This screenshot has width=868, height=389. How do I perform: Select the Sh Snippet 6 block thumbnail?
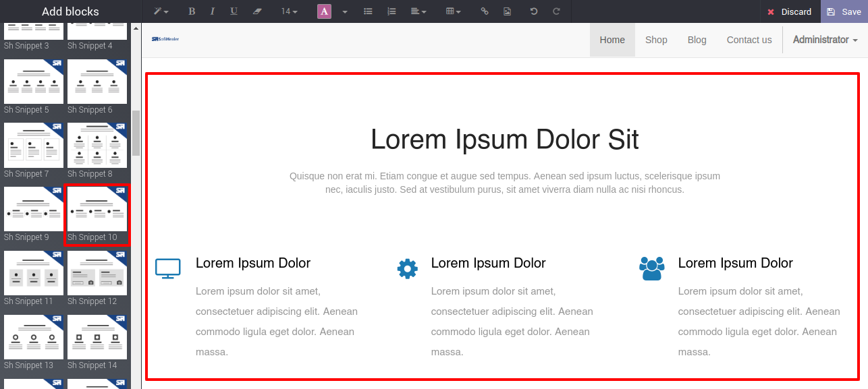[x=97, y=82]
